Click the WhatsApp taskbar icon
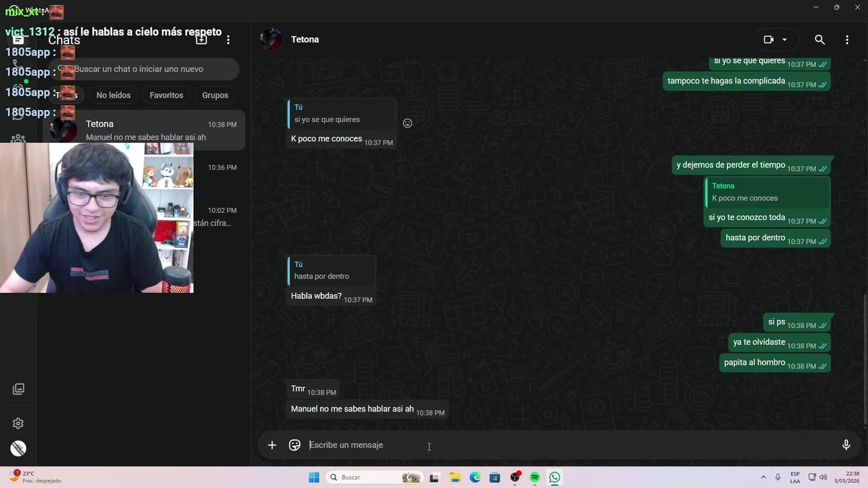868x488 pixels. click(555, 478)
